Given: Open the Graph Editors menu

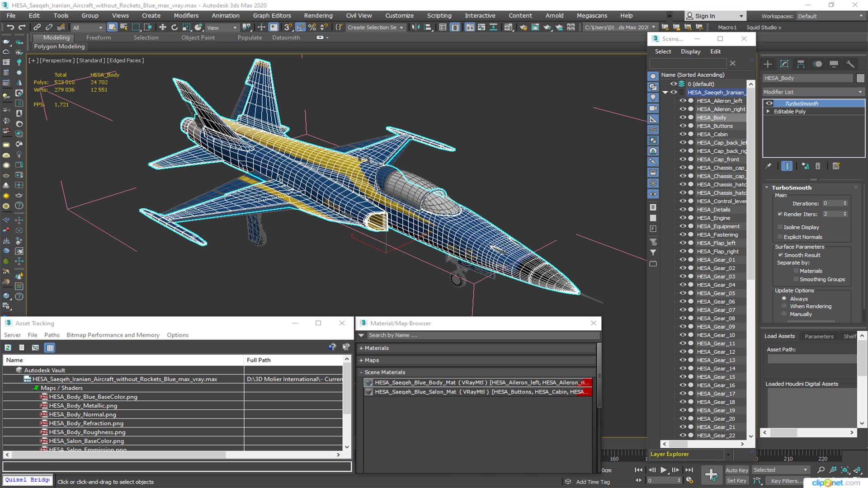Looking at the screenshot, I should [x=272, y=16].
